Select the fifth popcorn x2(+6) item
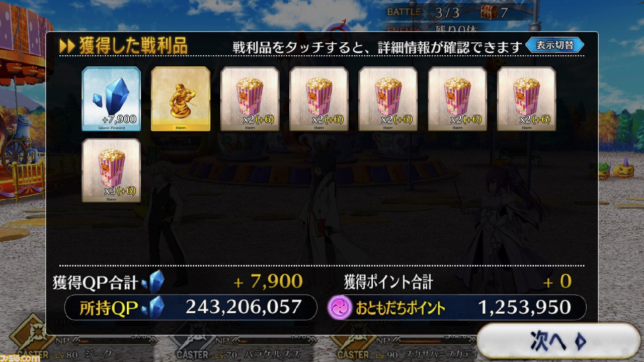 [526, 99]
